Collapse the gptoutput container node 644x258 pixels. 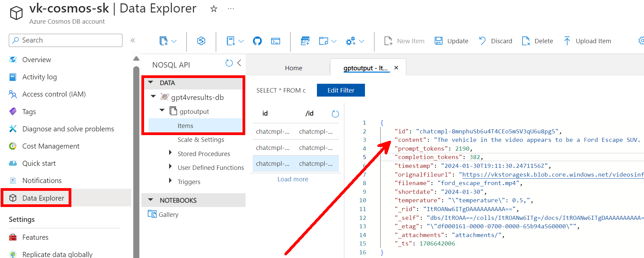(x=162, y=110)
